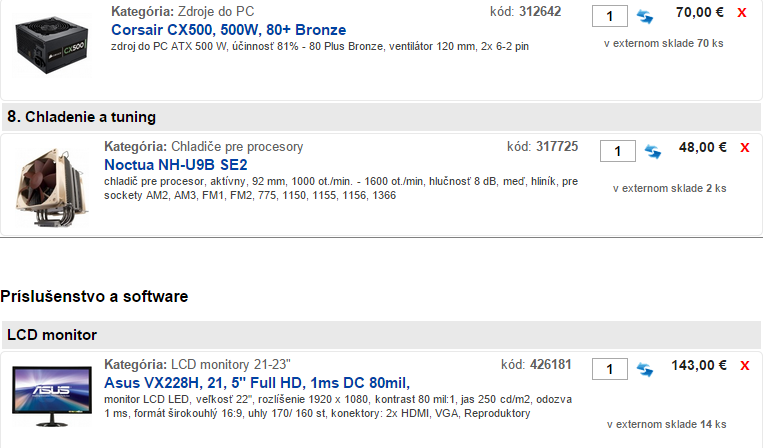Viewport: 773px width, 448px height.
Task: Remove Asus VX228H monitor from cart
Action: coord(744,366)
